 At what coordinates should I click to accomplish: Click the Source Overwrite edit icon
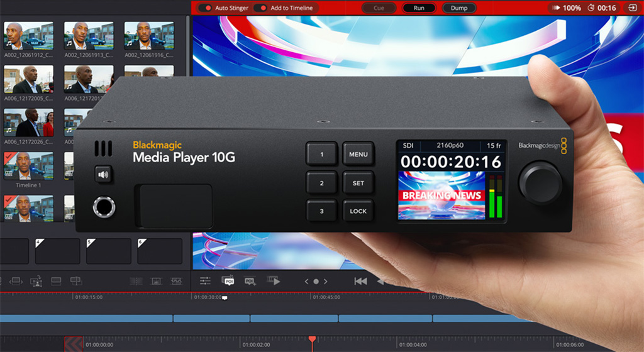click(x=75, y=281)
